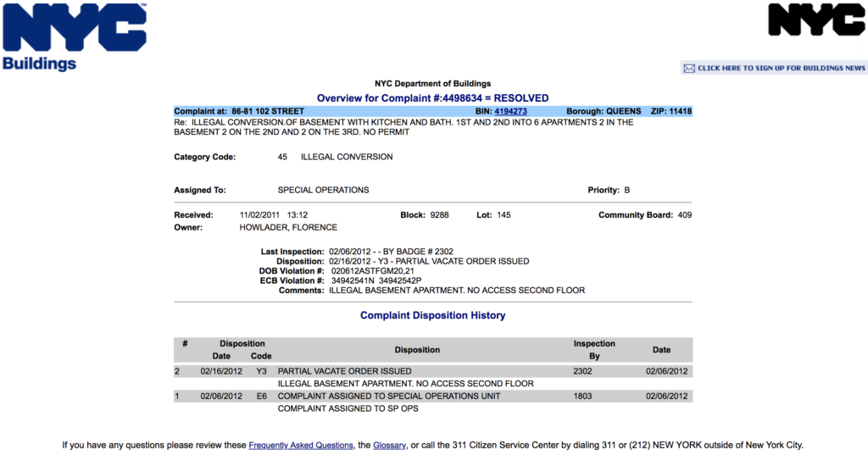Screen dimensions: 868x455
Task: Open the Glossary link
Action: 389,445
